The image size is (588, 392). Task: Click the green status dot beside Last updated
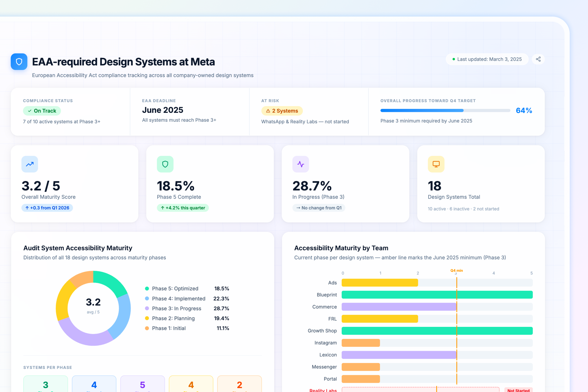click(454, 59)
